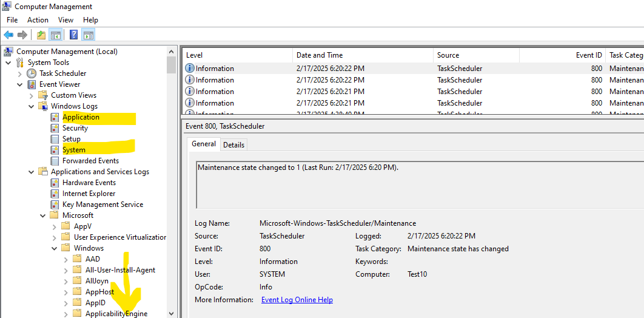Click the console tree scrollbar thumb
This screenshot has width=644, height=318.
click(x=171, y=65)
